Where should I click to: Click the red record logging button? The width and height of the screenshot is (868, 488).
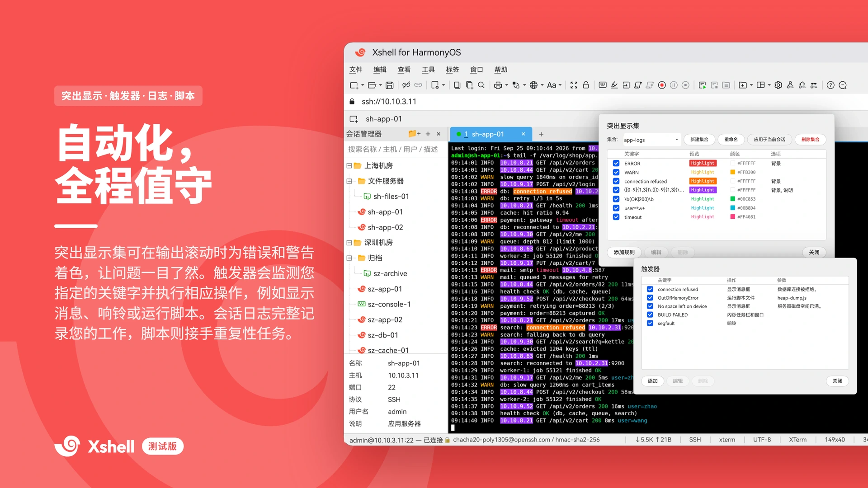tap(662, 85)
